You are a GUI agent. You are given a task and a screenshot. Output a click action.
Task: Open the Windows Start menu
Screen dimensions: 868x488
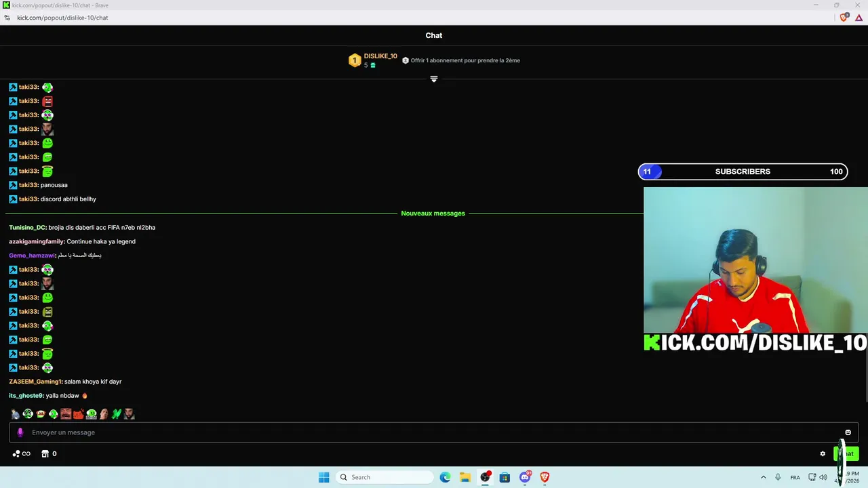[x=324, y=477]
